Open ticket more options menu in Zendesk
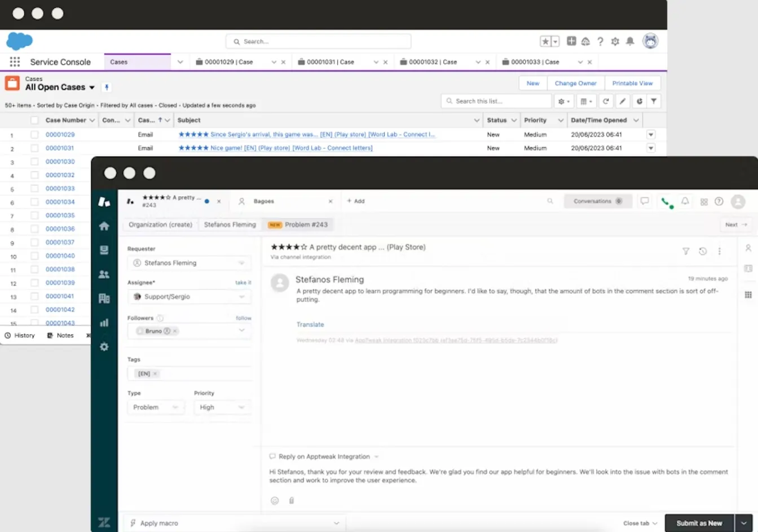This screenshot has width=758, height=532. pyautogui.click(x=720, y=252)
